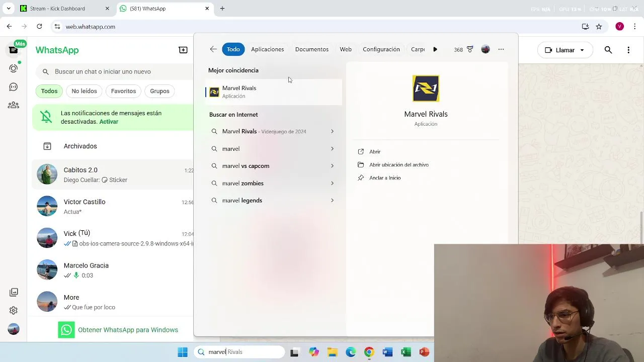Click rewards trophy icon in search panel
Screen dimensions: 644x362
point(470,49)
